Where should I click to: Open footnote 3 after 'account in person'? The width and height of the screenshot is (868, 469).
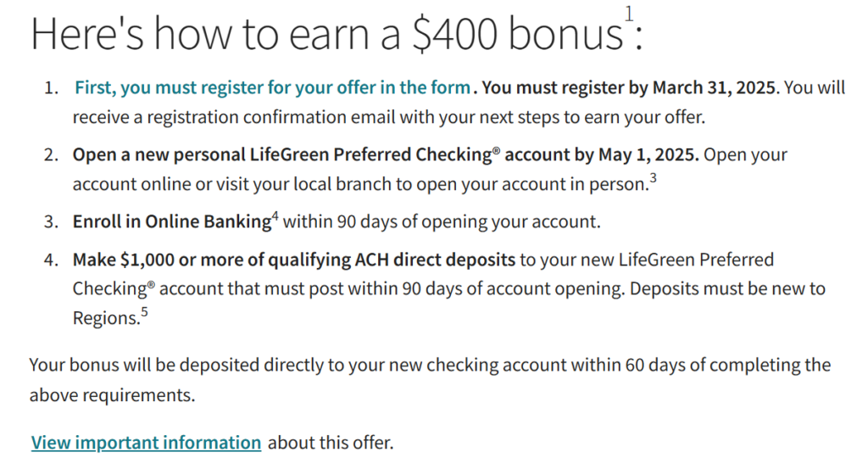[654, 178]
